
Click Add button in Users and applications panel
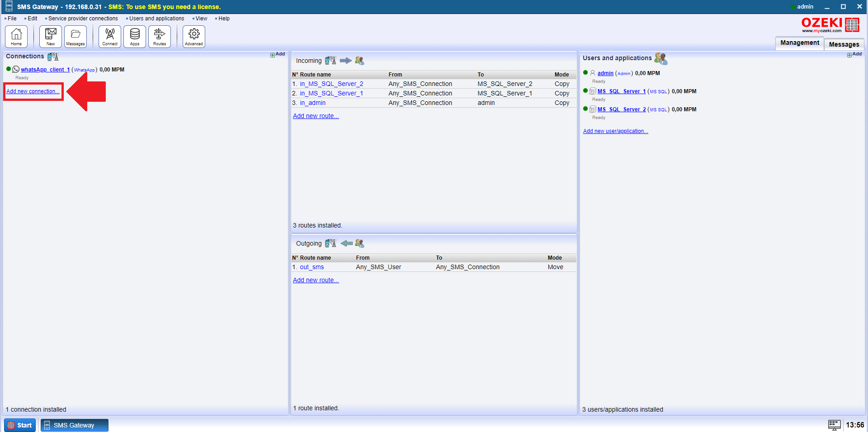click(854, 54)
